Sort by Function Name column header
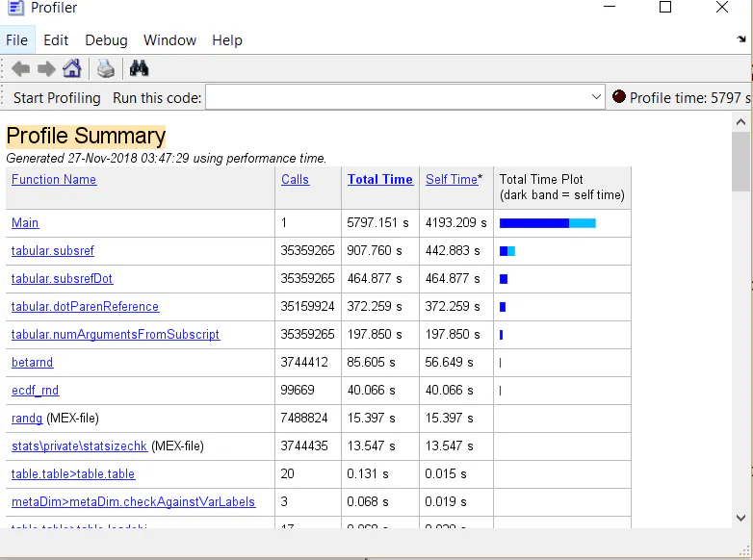The image size is (753, 560). click(54, 180)
